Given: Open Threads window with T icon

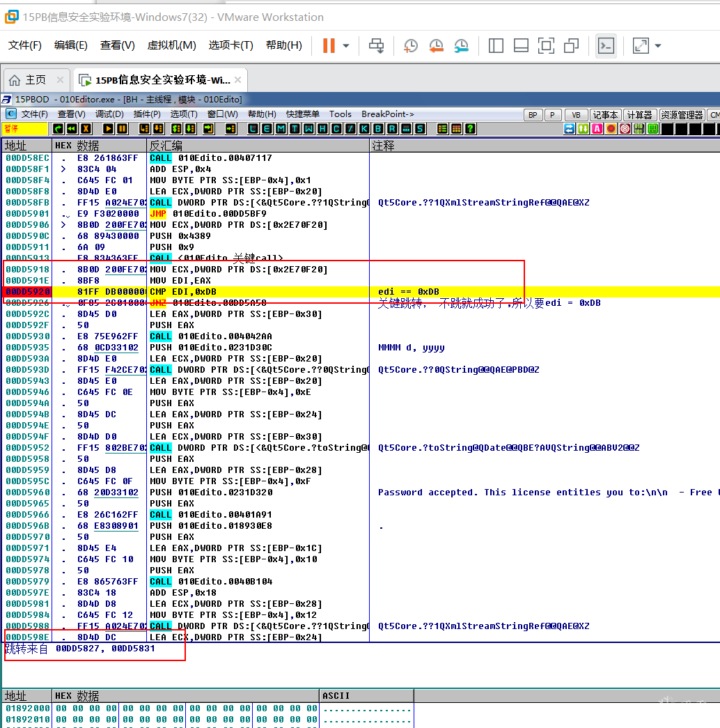Looking at the screenshot, I should 295,129.
